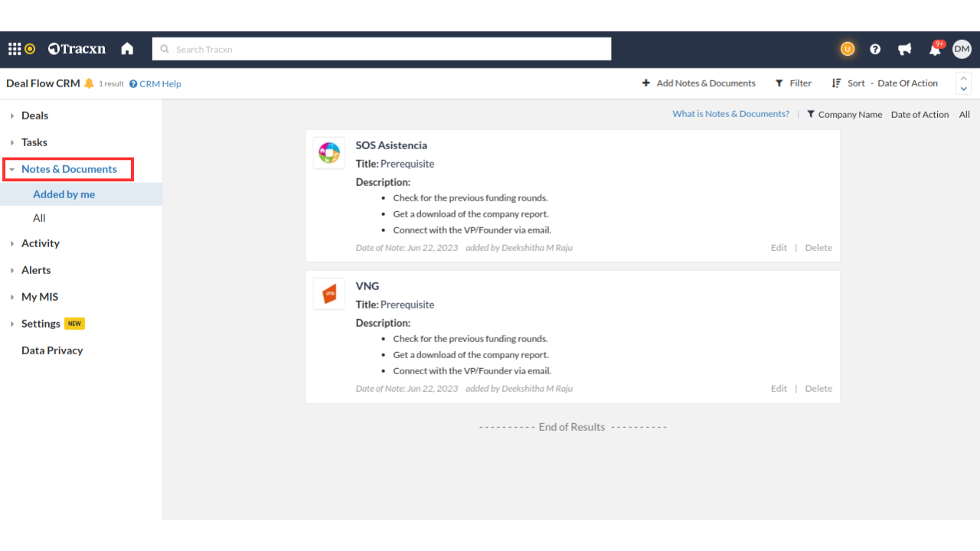Select the All item under Notes & Documents
This screenshot has height=551, width=980.
tap(39, 218)
